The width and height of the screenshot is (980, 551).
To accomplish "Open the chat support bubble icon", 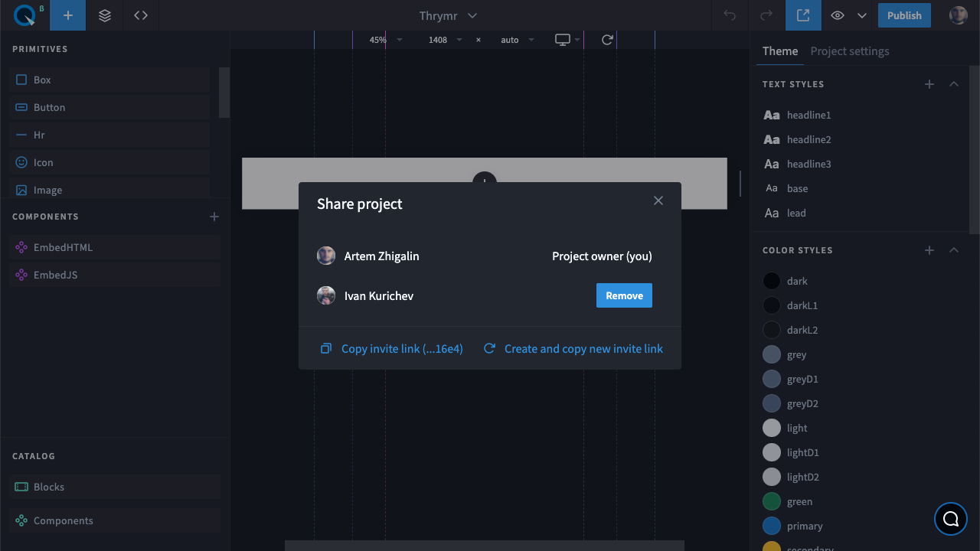I will [x=951, y=519].
